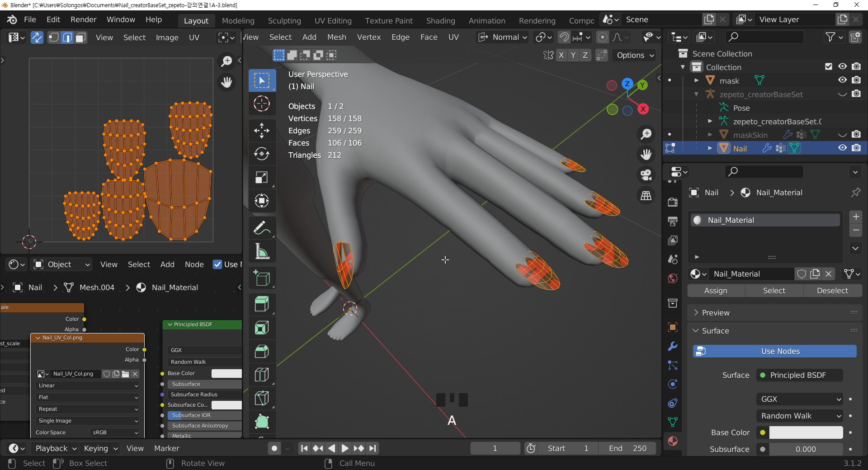This screenshot has height=470, width=868.
Task: Toggle Nail render camera icon
Action: click(x=856, y=148)
